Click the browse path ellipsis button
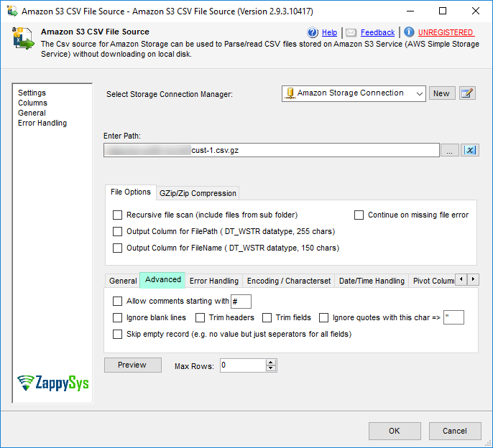The height and width of the screenshot is (448, 493). pos(450,151)
